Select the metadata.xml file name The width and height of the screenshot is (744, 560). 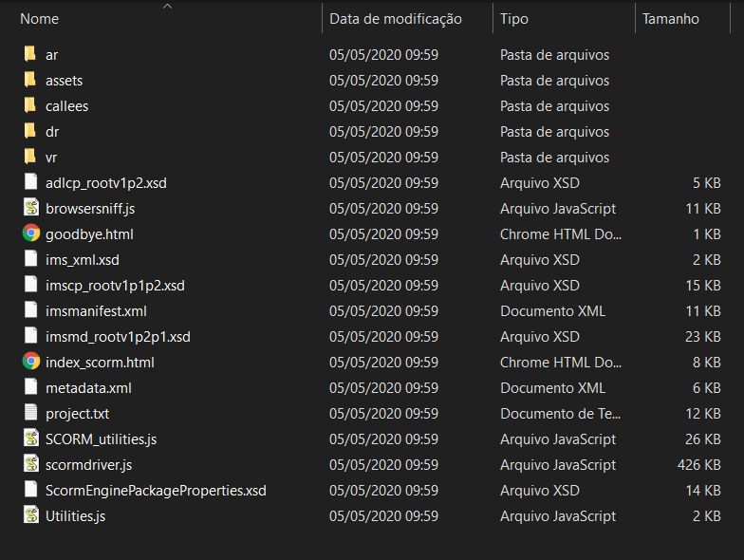coord(88,387)
